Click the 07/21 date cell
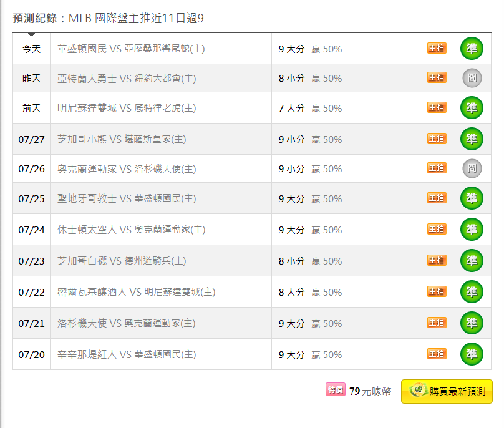The height and width of the screenshot is (428, 504). point(31,323)
